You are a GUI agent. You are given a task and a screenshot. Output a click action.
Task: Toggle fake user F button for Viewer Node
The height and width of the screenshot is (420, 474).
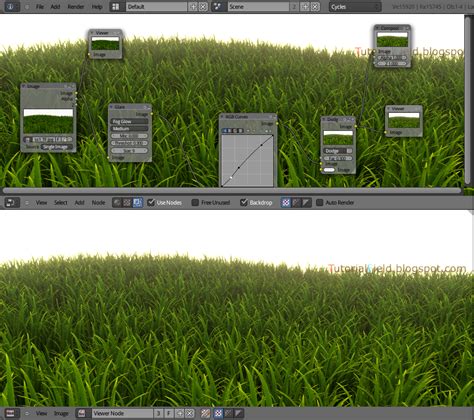(169, 413)
